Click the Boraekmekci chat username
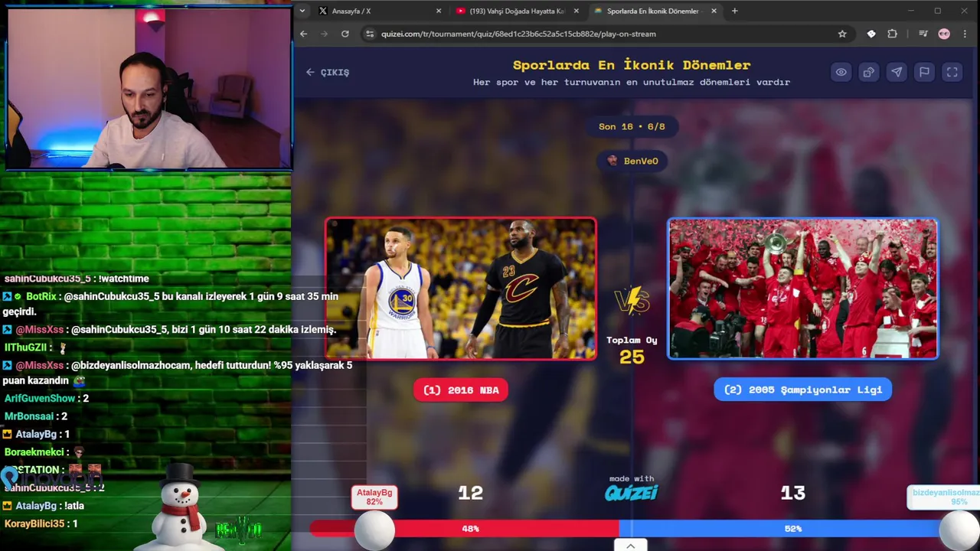The height and width of the screenshot is (551, 980). pyautogui.click(x=35, y=452)
